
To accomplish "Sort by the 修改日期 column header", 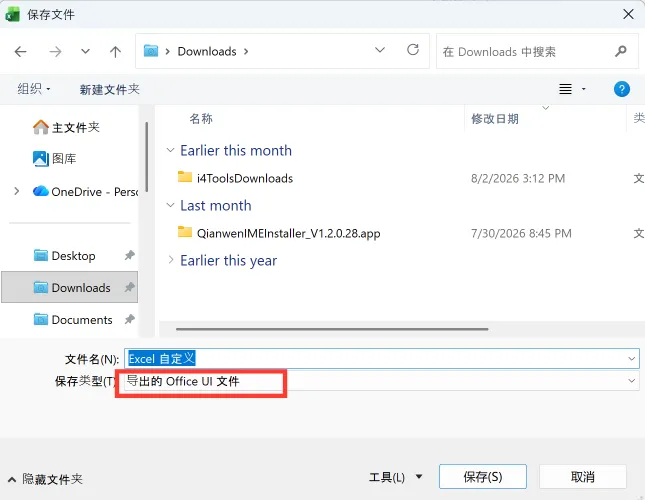I will (x=494, y=119).
